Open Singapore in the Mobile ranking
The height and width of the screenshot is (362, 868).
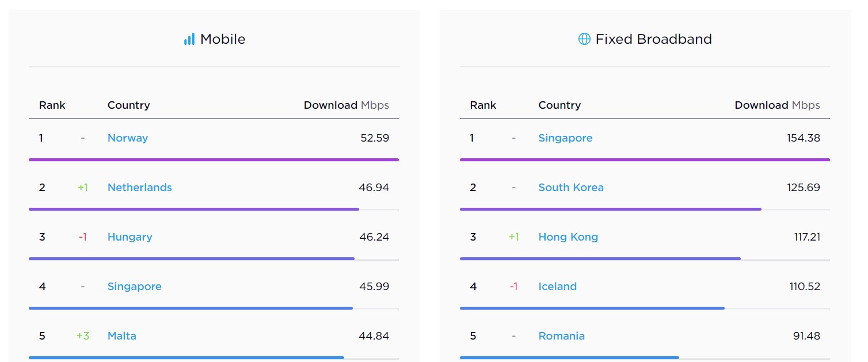(135, 287)
